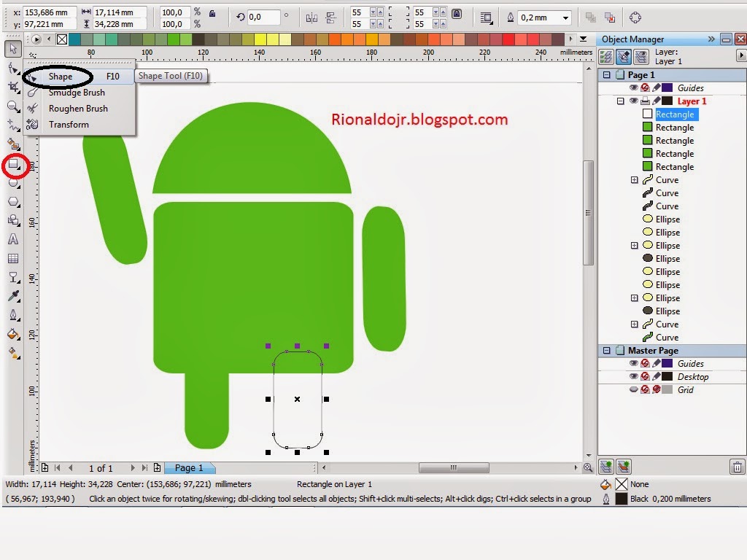This screenshot has height=560, width=747.
Task: Open outline width 0,2 mm dropdown
Action: click(x=565, y=18)
